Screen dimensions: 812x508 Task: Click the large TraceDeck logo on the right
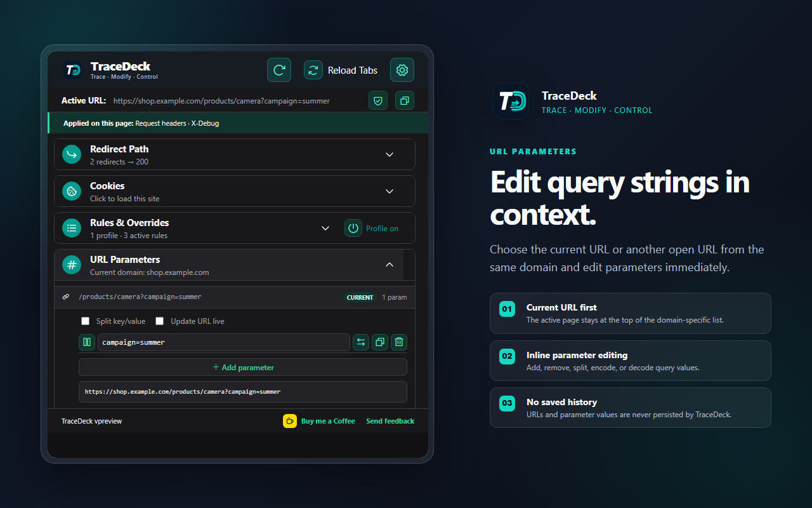pyautogui.click(x=511, y=102)
